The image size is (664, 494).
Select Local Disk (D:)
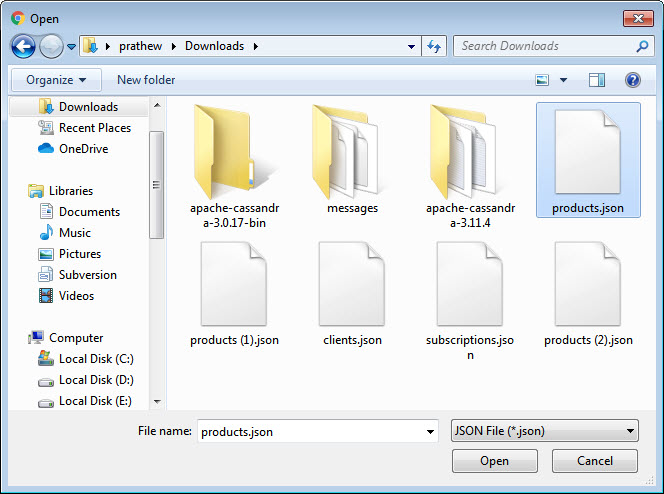click(86, 380)
